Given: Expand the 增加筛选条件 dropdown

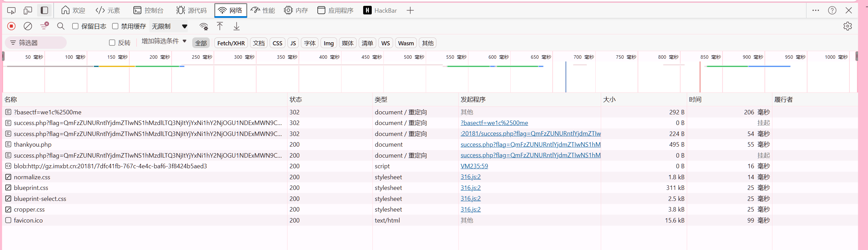Looking at the screenshot, I should tap(164, 41).
